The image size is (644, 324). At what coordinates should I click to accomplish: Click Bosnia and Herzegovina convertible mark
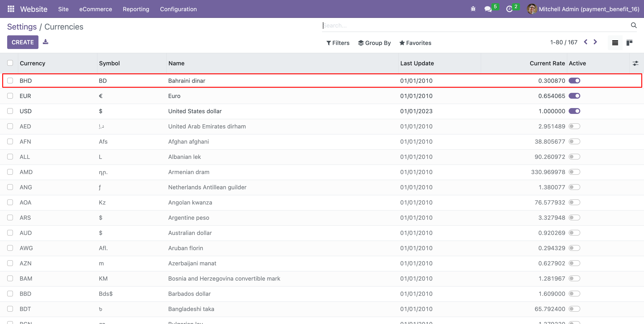(224, 279)
